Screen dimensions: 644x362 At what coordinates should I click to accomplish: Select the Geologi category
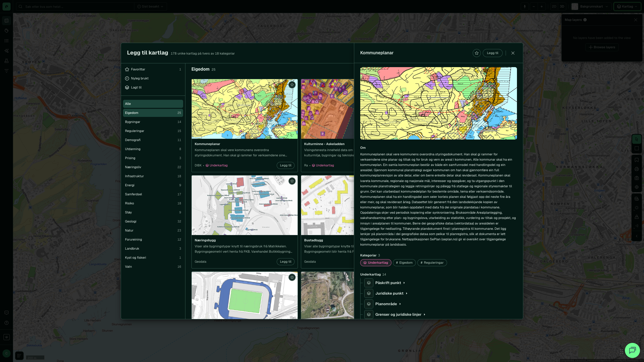coord(153,221)
